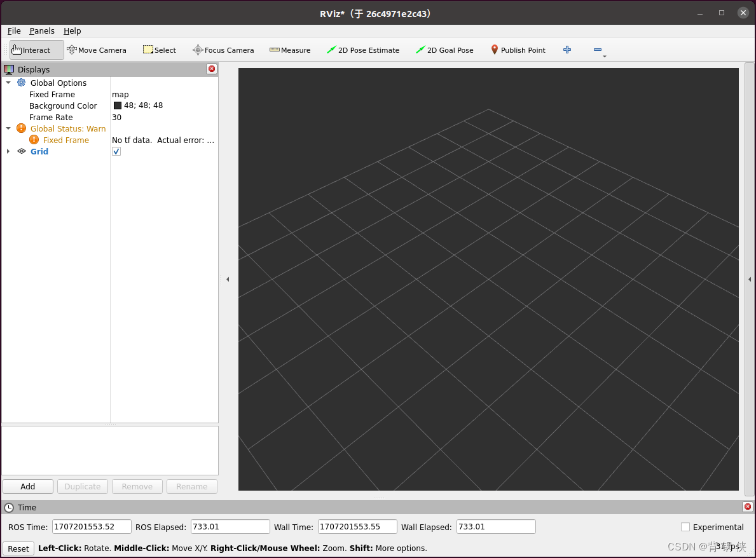Activate the Focus Camera tool
The height and width of the screenshot is (558, 756).
click(223, 50)
